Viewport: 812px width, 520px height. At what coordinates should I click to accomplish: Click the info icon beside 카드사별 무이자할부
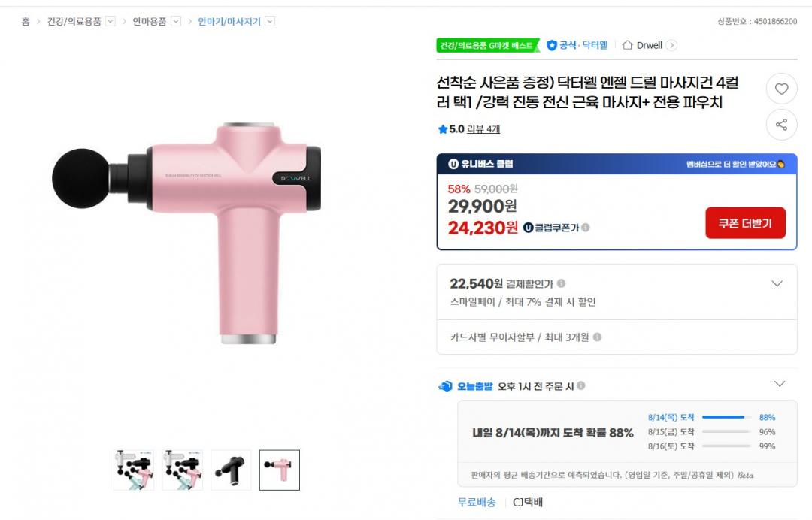coord(597,337)
